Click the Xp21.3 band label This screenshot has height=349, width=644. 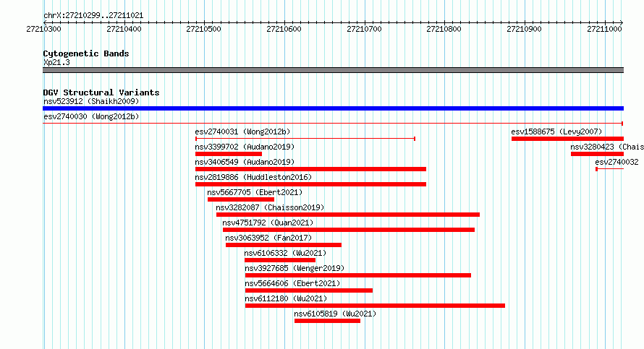coord(56,62)
